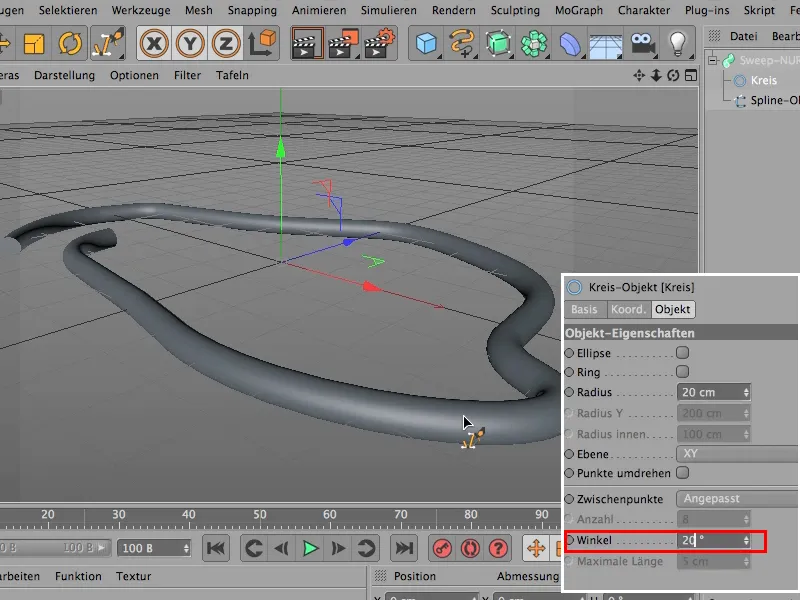This screenshot has height=600, width=800.
Task: Switch to Koord. tab
Action: click(629, 309)
